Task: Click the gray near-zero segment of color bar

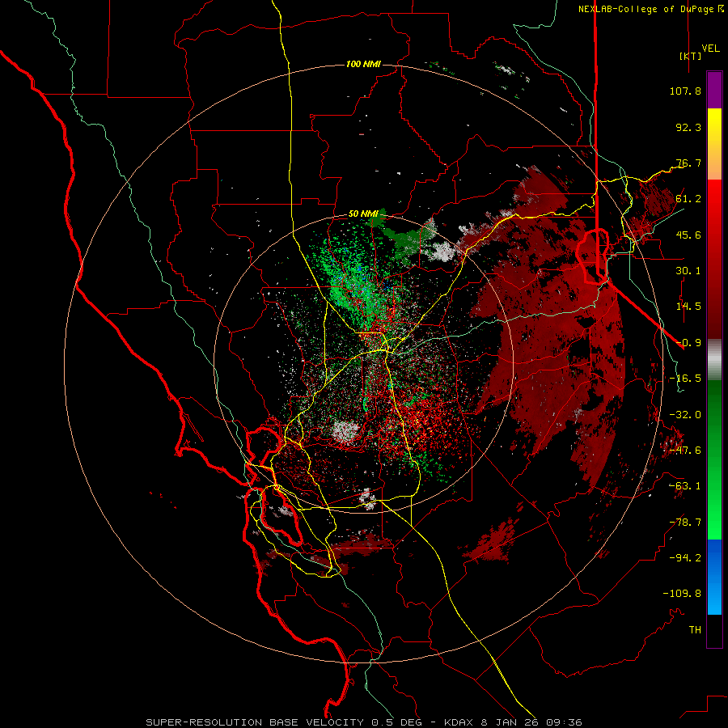Action: pyautogui.click(x=714, y=360)
